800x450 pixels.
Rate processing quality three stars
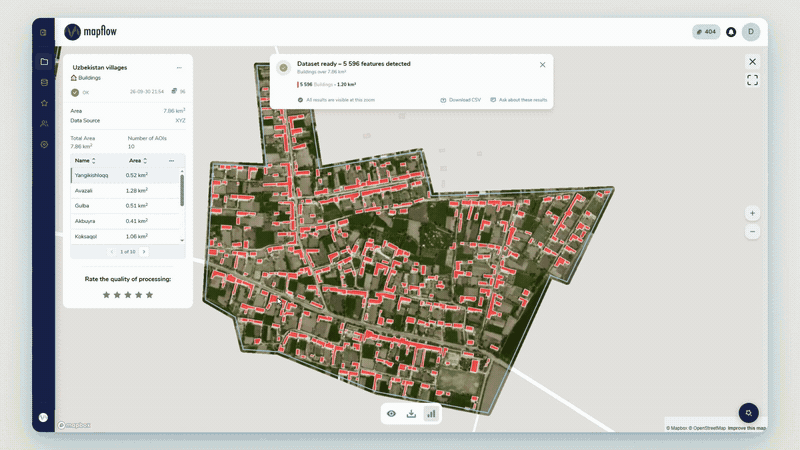pyautogui.click(x=128, y=295)
